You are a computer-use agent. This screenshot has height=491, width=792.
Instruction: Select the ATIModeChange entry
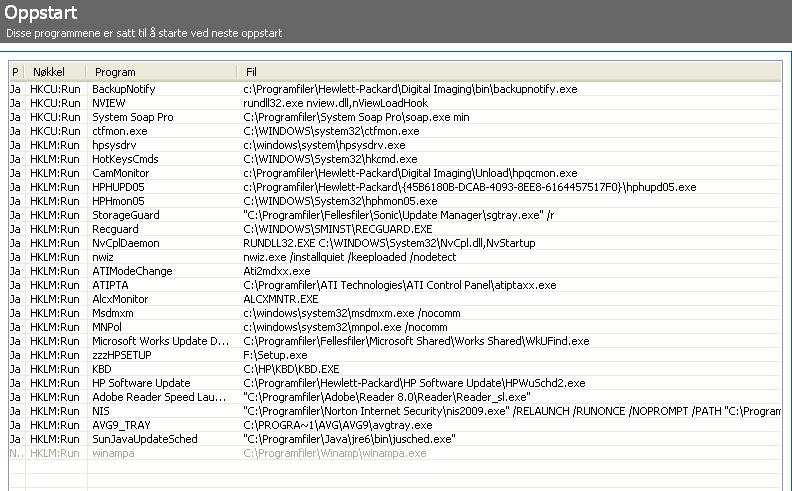pyautogui.click(x=132, y=271)
